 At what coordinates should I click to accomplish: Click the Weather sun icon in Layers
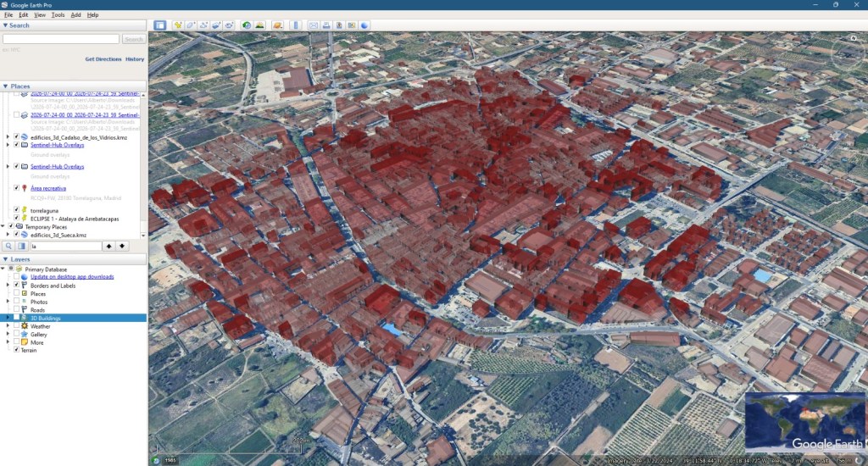tap(25, 326)
